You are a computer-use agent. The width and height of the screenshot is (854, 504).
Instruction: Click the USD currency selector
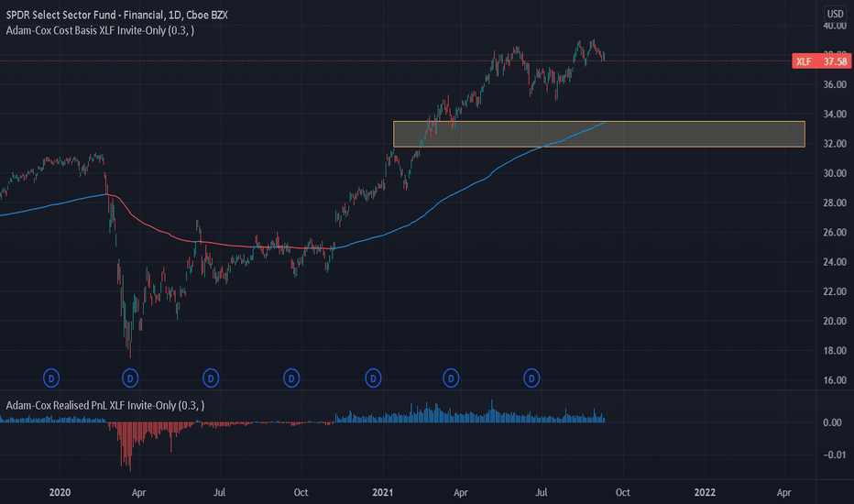click(x=835, y=14)
